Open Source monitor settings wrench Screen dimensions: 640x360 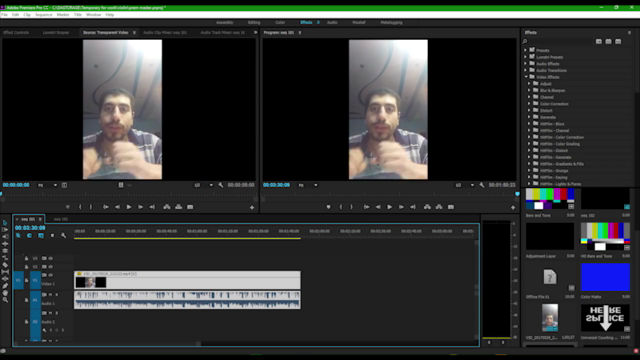pyautogui.click(x=221, y=185)
